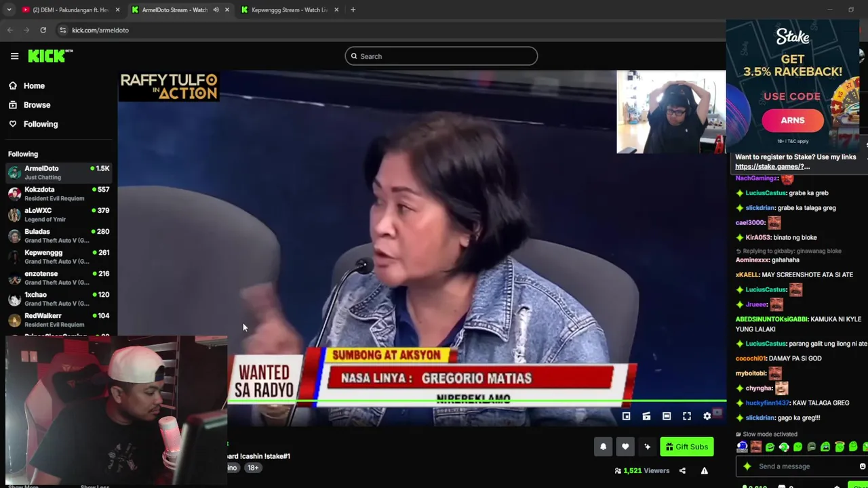Open chat user xKAELL profile

[747, 274]
